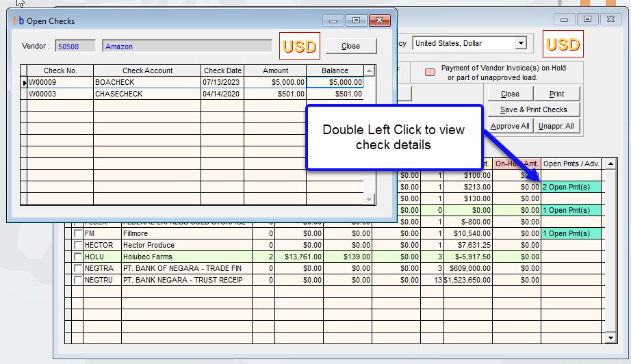Viewport: 631px width, 364px height.
Task: Select the row indicator arrow beside W00009
Action: pyautogui.click(x=24, y=82)
